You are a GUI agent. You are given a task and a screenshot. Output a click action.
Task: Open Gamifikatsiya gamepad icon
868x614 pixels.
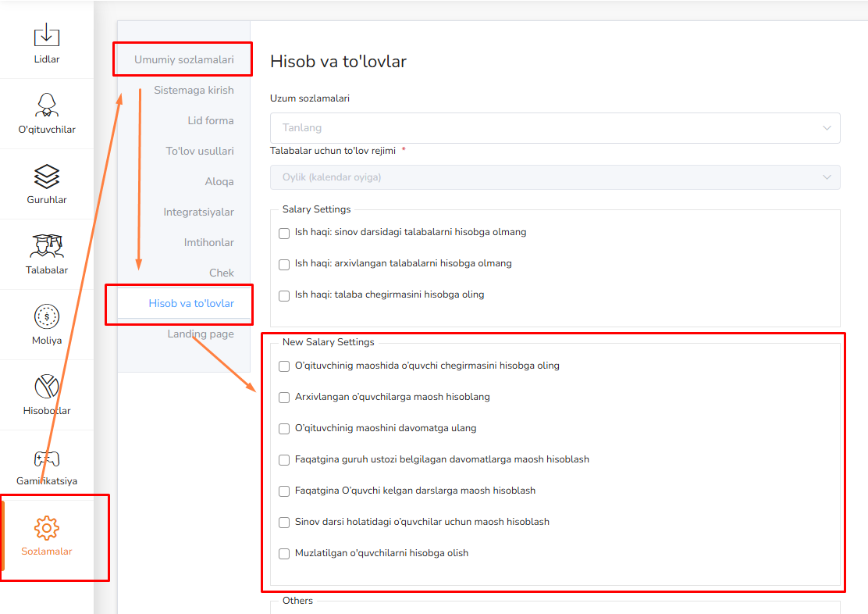[x=47, y=459]
